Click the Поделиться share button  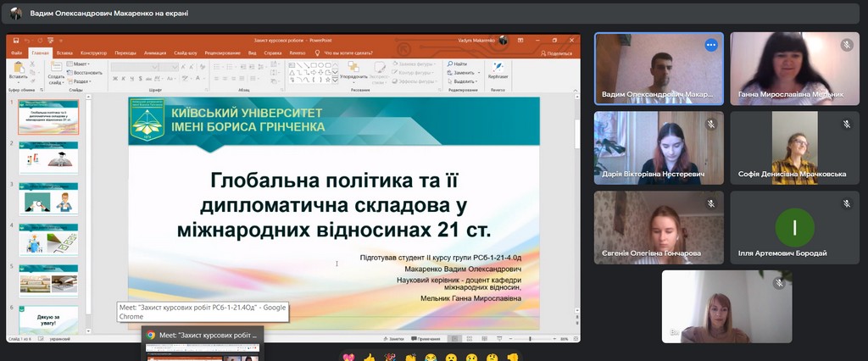[557, 53]
